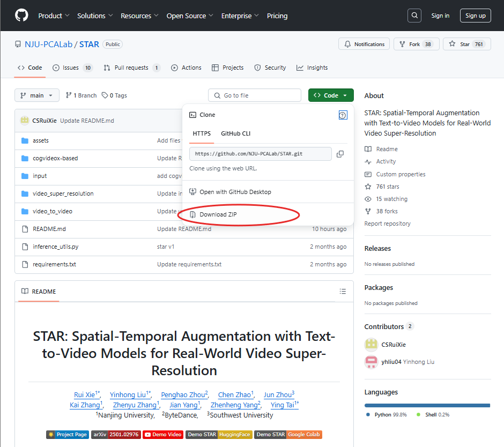Switch to the Pull requests tab

click(x=132, y=68)
